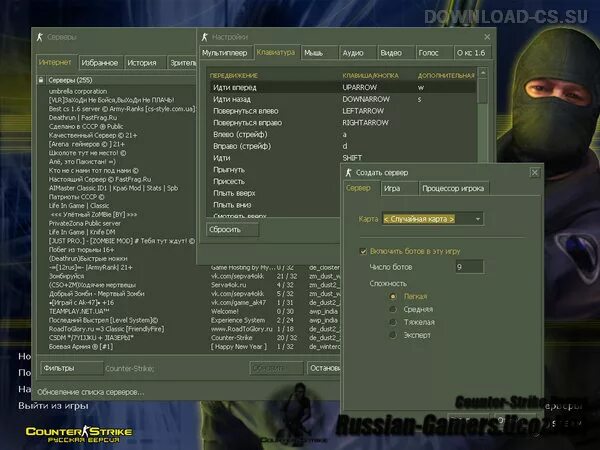Viewport: 600px width, 450px height.
Task: Click the keyboard bindings scrollbar up arrow
Action: [483, 72]
